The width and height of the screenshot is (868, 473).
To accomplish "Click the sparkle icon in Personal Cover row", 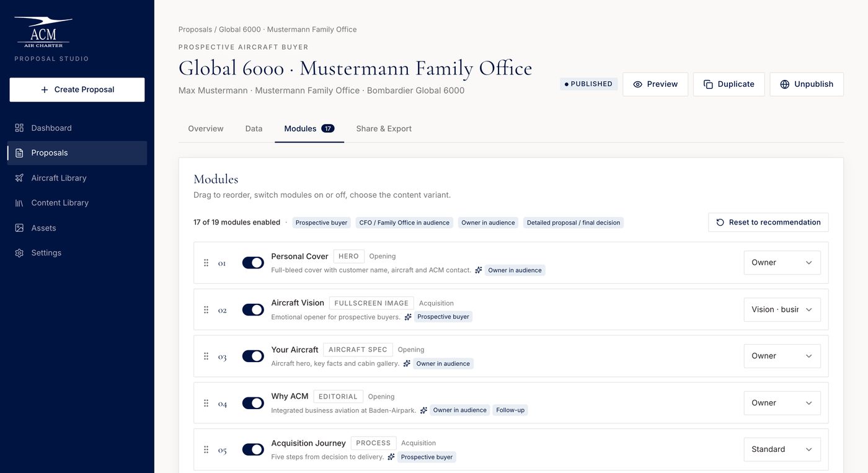I will (x=479, y=270).
